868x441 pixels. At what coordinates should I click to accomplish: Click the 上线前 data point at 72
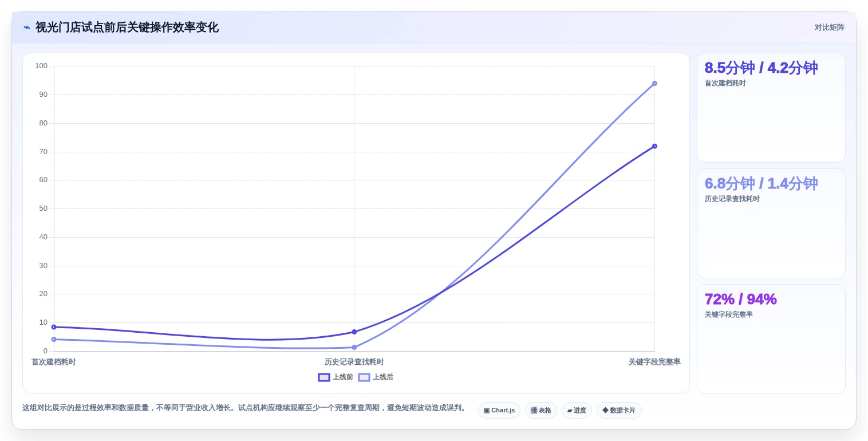tap(654, 146)
